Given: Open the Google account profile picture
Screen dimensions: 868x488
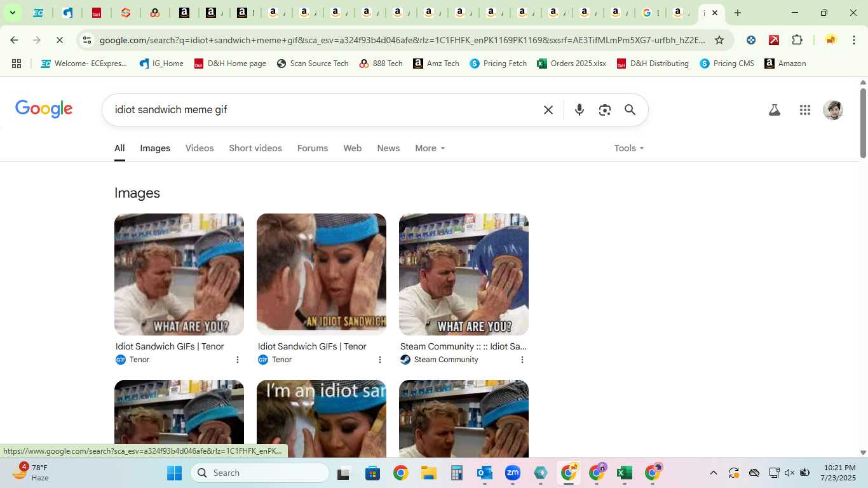Looking at the screenshot, I should [x=833, y=110].
